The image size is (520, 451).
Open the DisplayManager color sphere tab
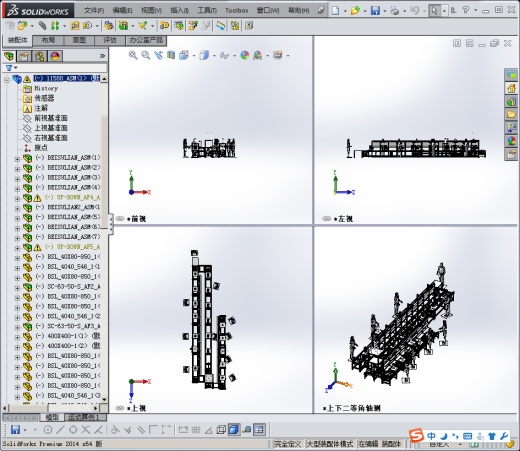click(x=55, y=56)
